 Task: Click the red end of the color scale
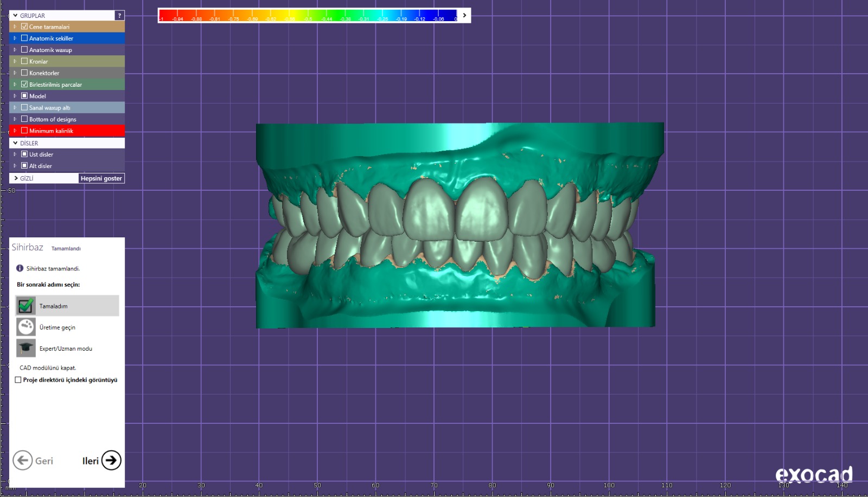163,15
